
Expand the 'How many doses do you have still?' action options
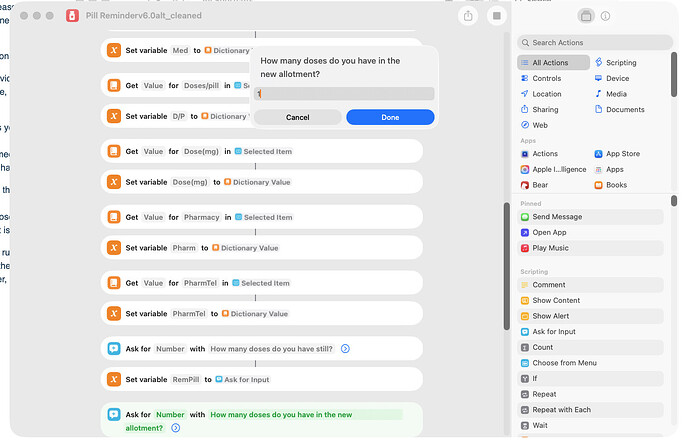[345, 348]
